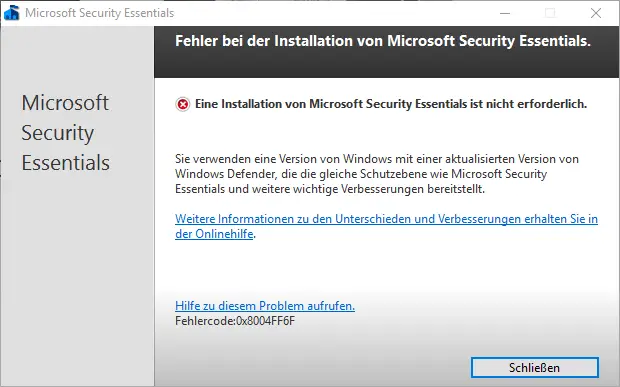Click the Schließen button
The height and width of the screenshot is (387, 620).
pyautogui.click(x=535, y=368)
